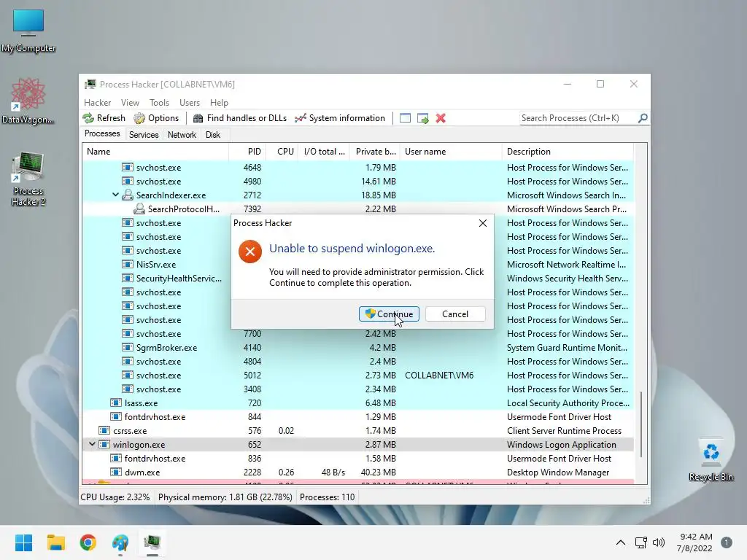Open the Windows Start button
Viewport: 747px width, 560px height.
tap(23, 542)
